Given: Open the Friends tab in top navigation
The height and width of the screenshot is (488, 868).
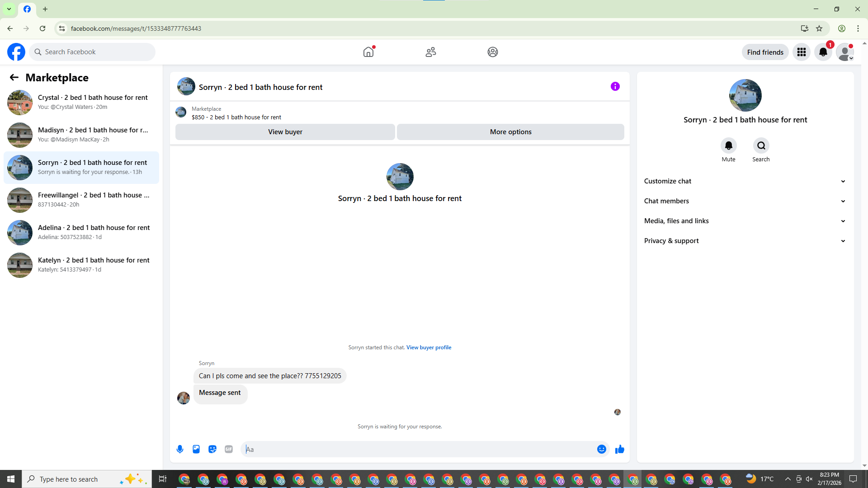Looking at the screenshot, I should [430, 52].
